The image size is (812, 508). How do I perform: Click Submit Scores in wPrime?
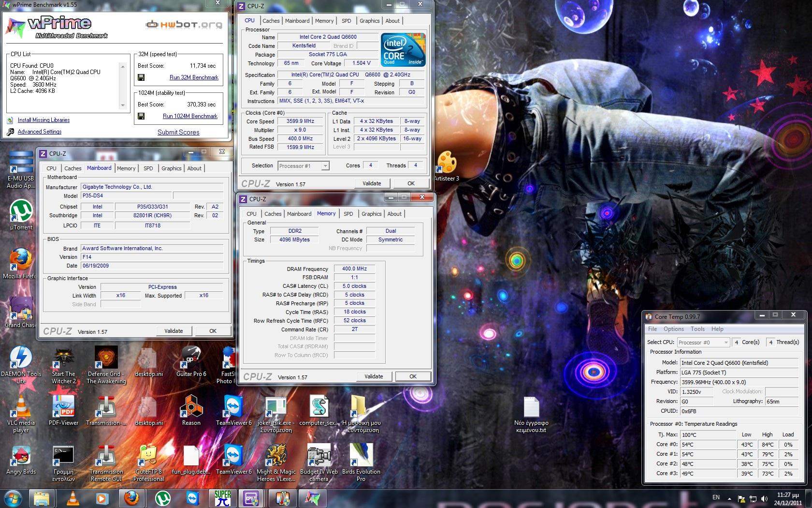[178, 132]
